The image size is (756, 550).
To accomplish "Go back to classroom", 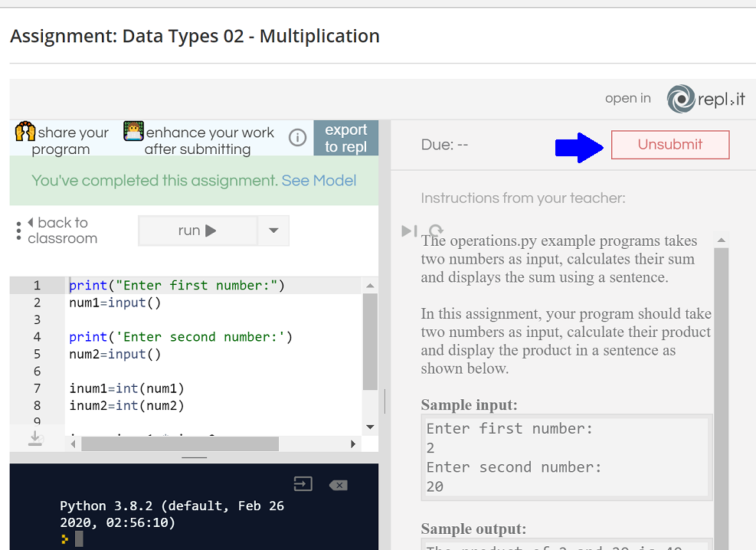I will (x=62, y=231).
